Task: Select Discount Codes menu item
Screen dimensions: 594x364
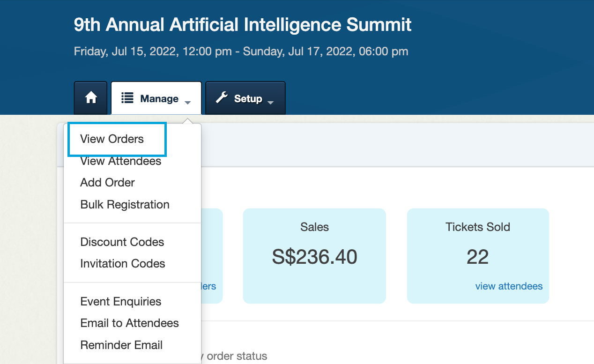Action: click(x=122, y=242)
